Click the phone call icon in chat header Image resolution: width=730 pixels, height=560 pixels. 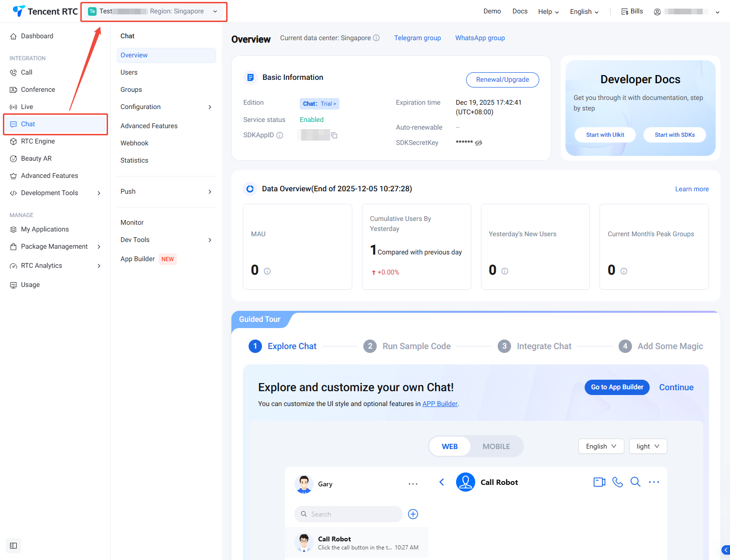[x=617, y=482]
